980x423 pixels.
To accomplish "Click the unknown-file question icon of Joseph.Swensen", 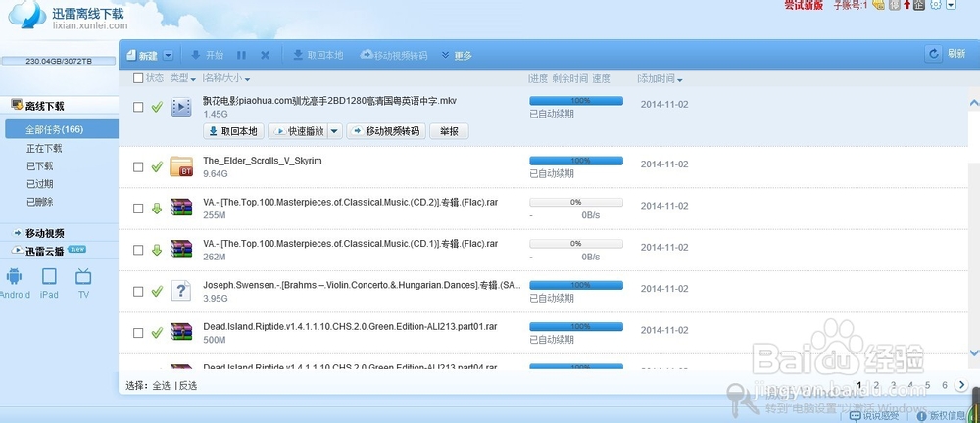I will coord(181,291).
